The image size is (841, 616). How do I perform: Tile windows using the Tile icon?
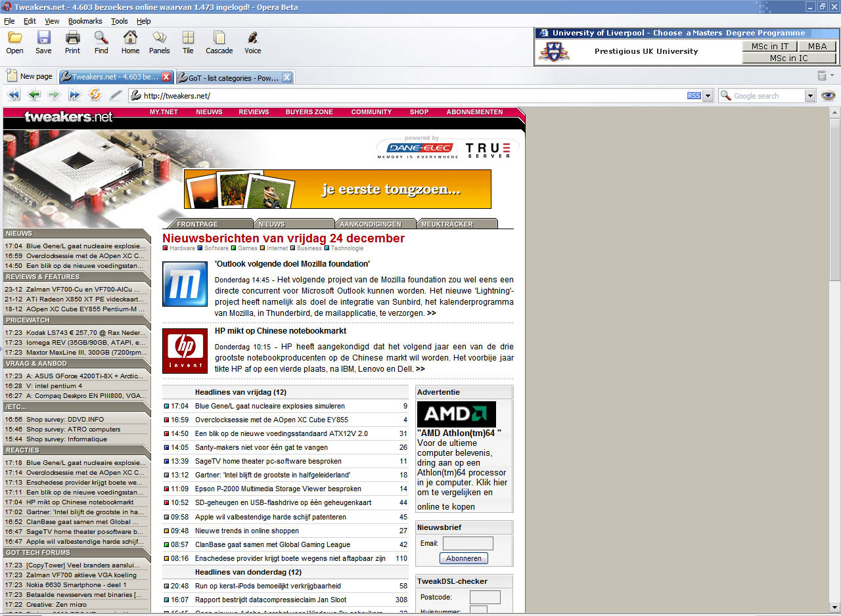188,37
